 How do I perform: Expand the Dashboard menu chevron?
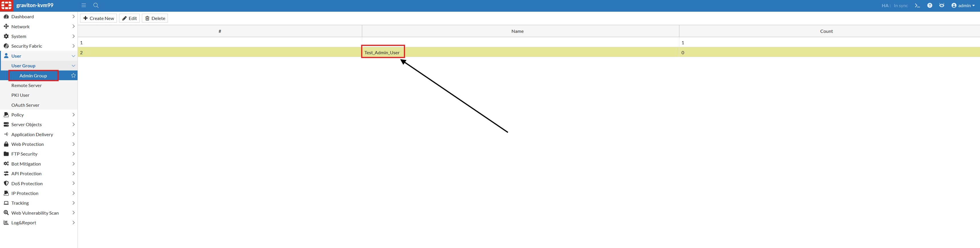74,16
